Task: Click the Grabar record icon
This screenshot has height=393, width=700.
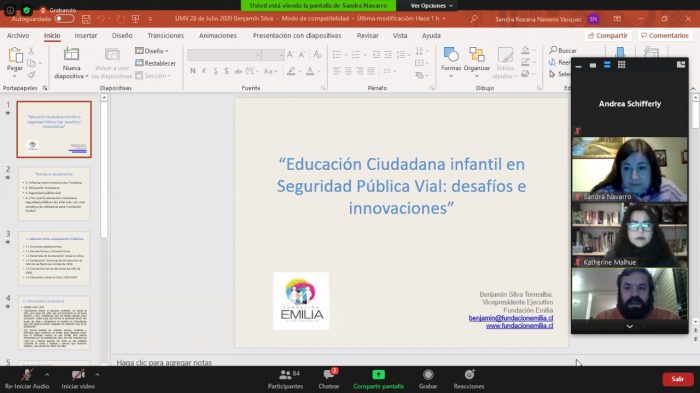Action: [x=428, y=375]
